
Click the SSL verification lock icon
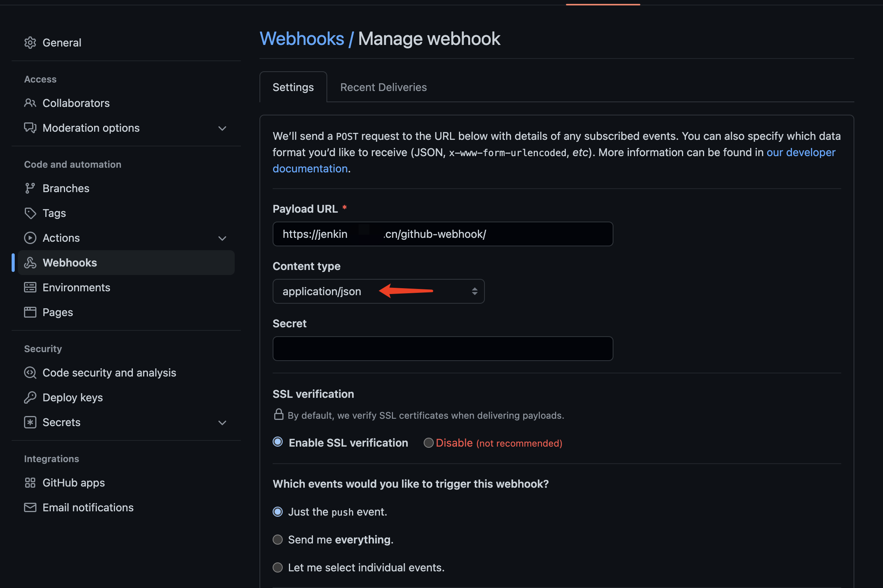pyautogui.click(x=279, y=414)
